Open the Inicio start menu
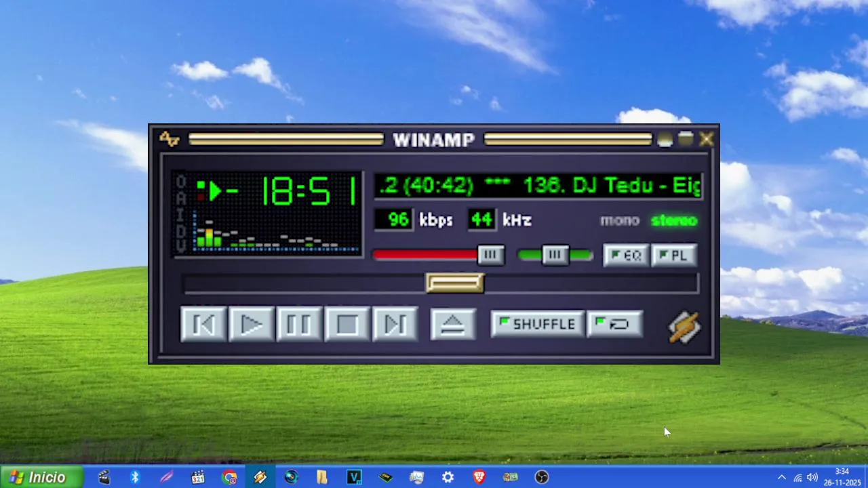Viewport: 868px width, 488px height. pyautogui.click(x=41, y=477)
